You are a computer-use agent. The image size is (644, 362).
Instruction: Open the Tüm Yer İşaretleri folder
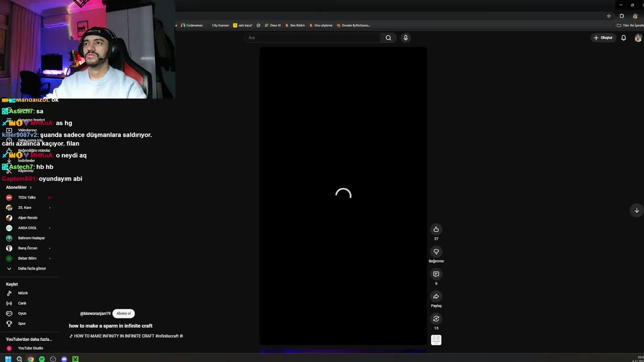click(630, 25)
